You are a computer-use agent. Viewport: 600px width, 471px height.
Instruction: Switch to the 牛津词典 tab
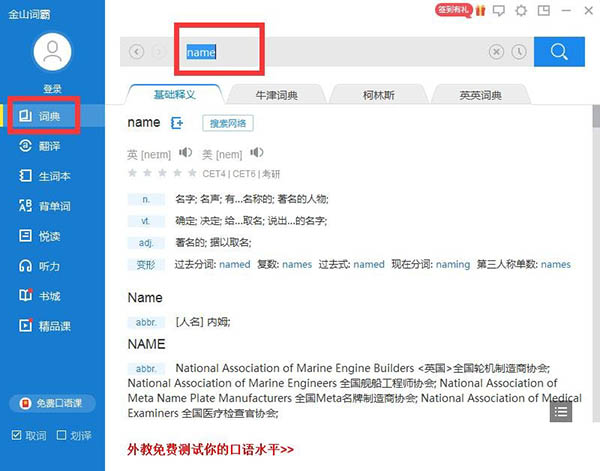tap(277, 95)
